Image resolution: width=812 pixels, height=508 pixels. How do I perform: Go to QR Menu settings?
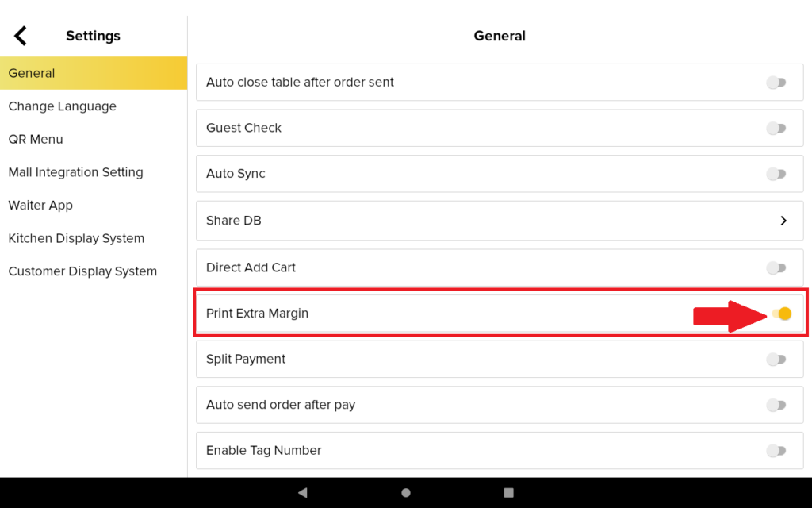coord(36,139)
